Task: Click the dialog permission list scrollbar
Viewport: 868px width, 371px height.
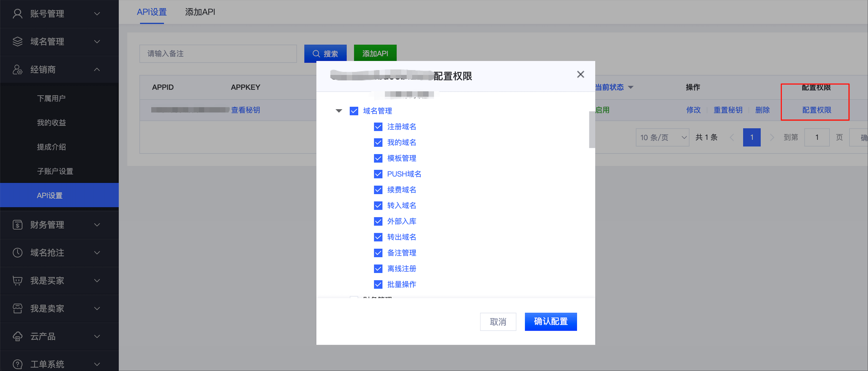Action: 592,130
